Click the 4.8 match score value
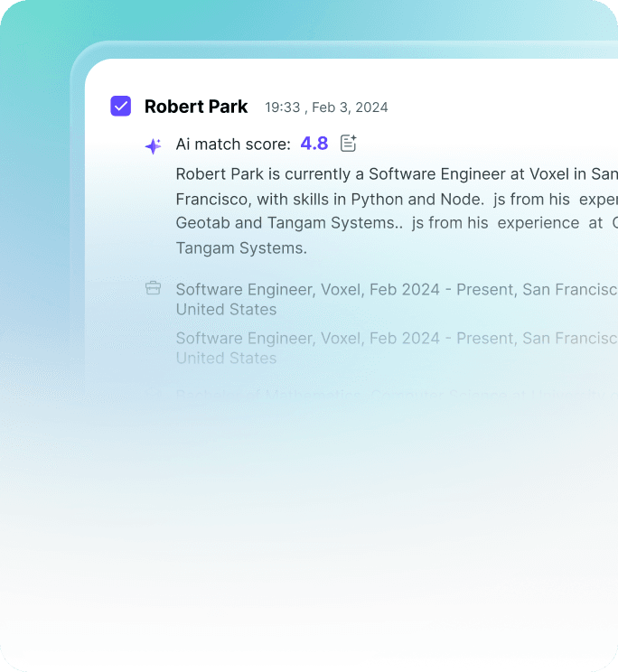This screenshot has width=618, height=672. click(x=314, y=144)
